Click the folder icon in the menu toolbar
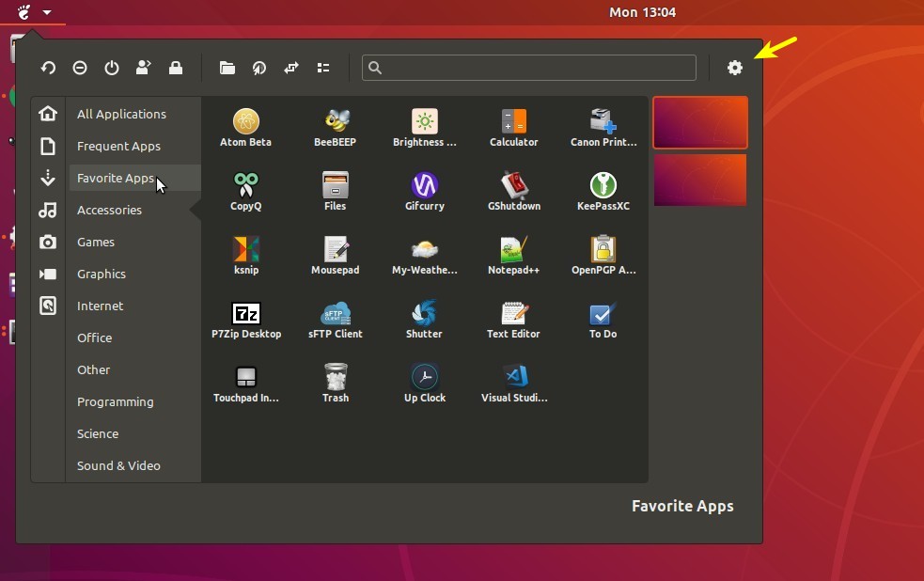 tap(227, 68)
